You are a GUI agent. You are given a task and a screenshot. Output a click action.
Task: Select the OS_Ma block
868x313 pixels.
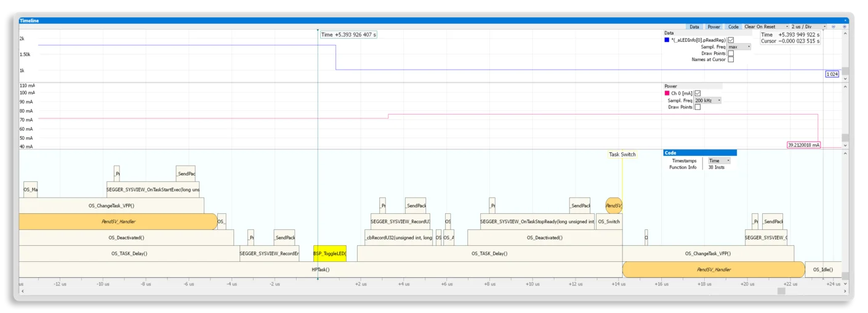click(31, 190)
